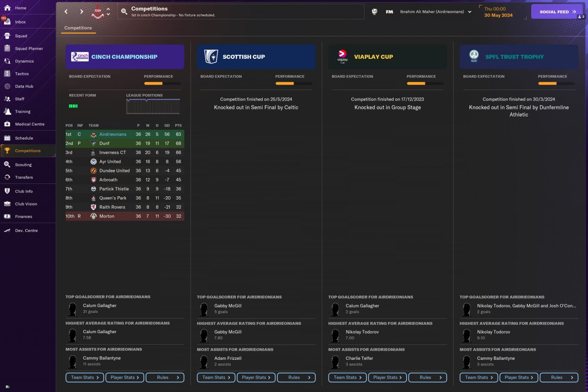
Task: Open Team Stats for the Viaplay Cup
Action: pos(348,378)
